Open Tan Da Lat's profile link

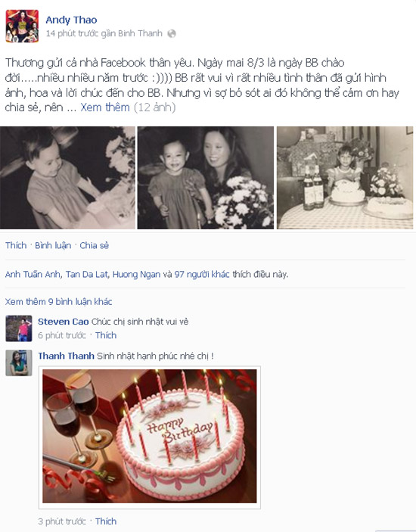point(87,274)
